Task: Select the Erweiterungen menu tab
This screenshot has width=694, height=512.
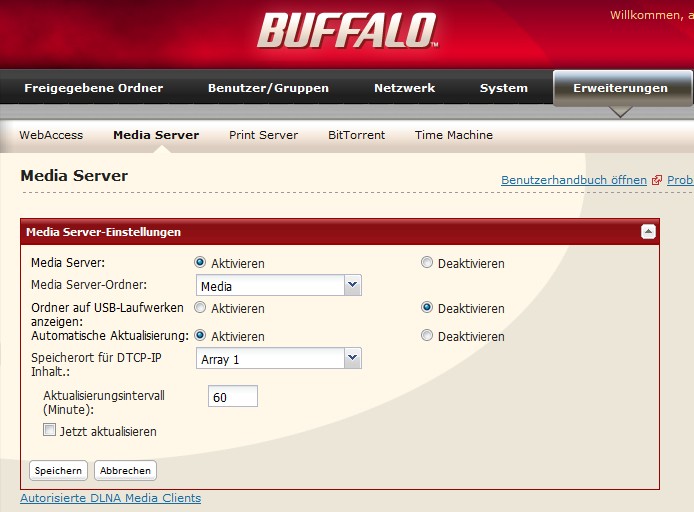Action: (x=621, y=88)
